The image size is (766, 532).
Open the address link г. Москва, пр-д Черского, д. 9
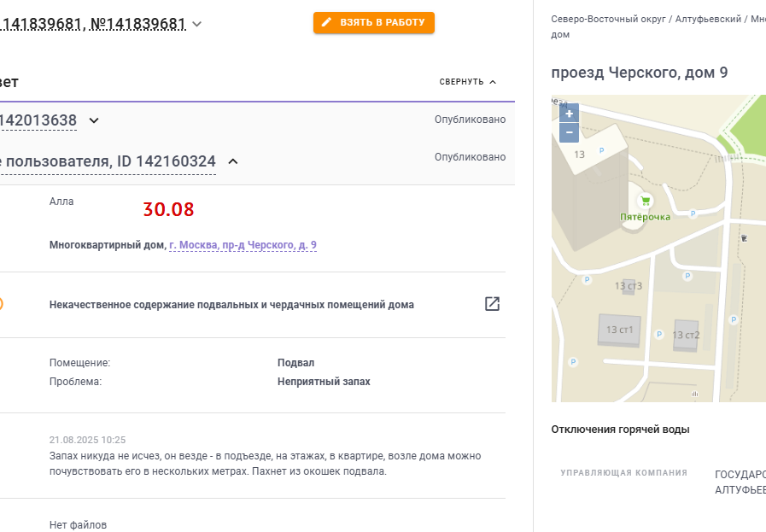click(243, 245)
